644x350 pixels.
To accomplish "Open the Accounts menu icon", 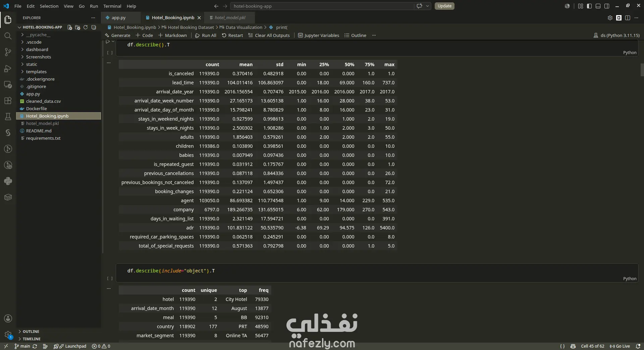I will (x=8, y=318).
